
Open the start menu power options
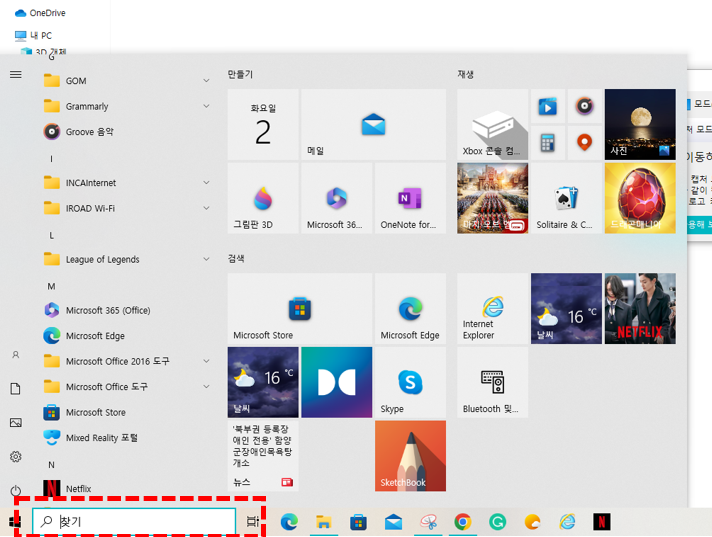pyautogui.click(x=15, y=490)
